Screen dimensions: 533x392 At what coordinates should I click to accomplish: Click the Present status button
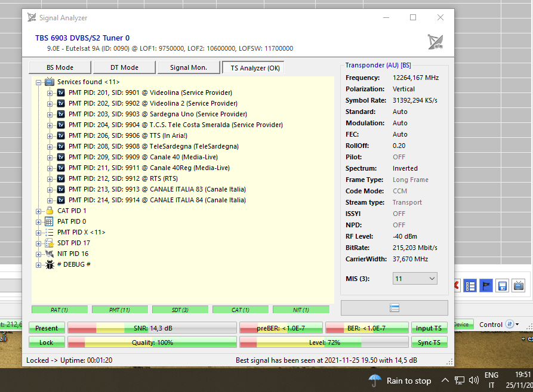click(x=47, y=328)
